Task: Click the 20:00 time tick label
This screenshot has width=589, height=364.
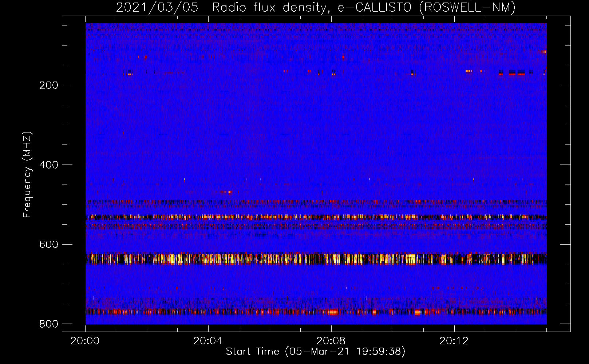Action: pos(85,341)
